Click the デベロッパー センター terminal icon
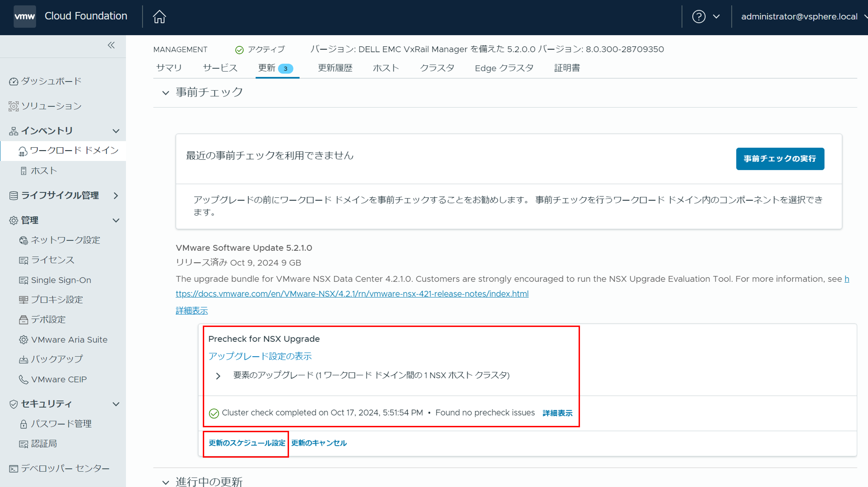This screenshot has height=487, width=868. [x=13, y=469]
